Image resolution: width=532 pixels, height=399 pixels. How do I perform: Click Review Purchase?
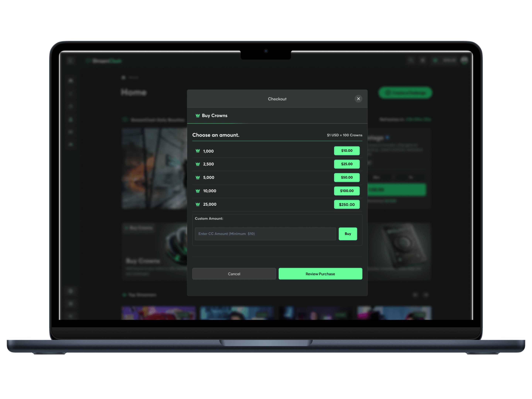click(320, 274)
